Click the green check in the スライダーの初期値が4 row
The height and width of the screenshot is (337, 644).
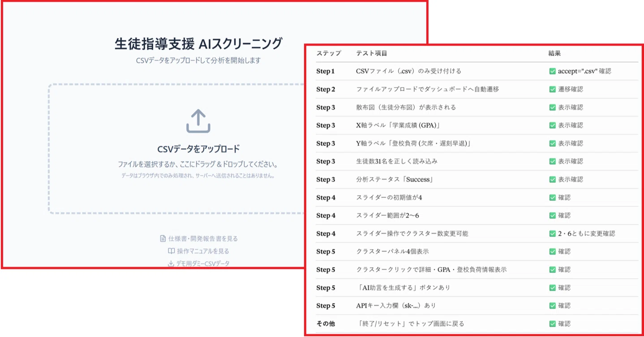pos(553,197)
